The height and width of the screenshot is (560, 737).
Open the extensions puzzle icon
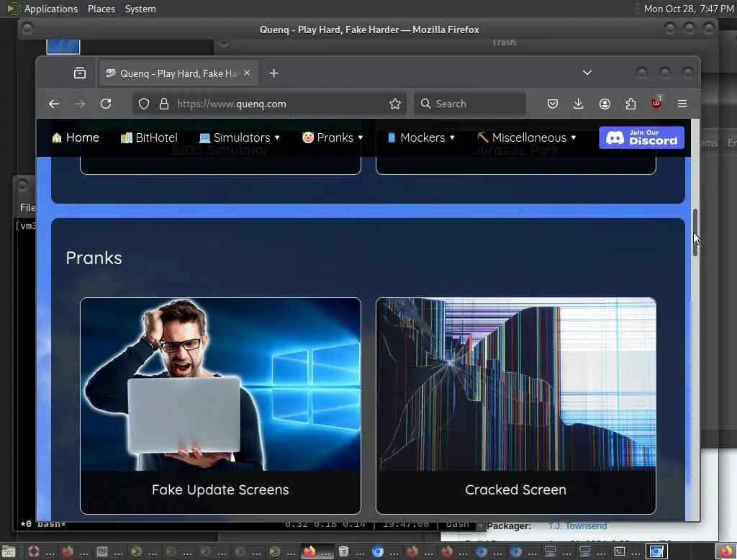[630, 104]
